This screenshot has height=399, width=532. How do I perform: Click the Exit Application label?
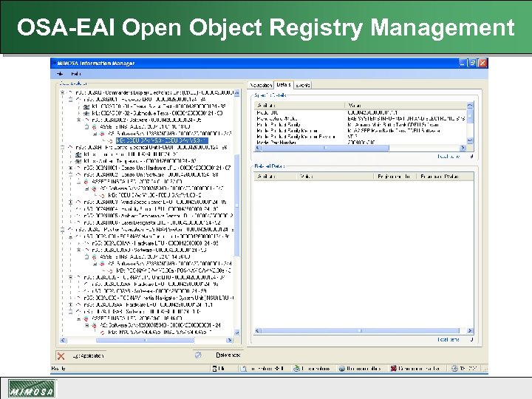click(x=88, y=356)
